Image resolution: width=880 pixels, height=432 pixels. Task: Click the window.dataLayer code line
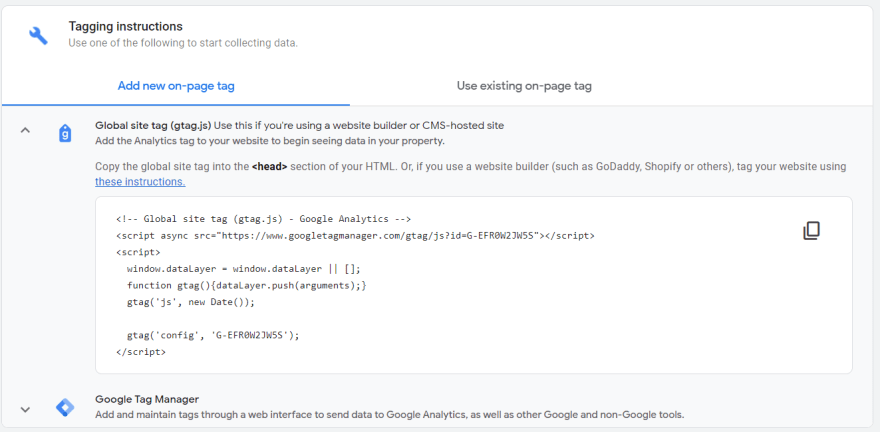(x=244, y=269)
